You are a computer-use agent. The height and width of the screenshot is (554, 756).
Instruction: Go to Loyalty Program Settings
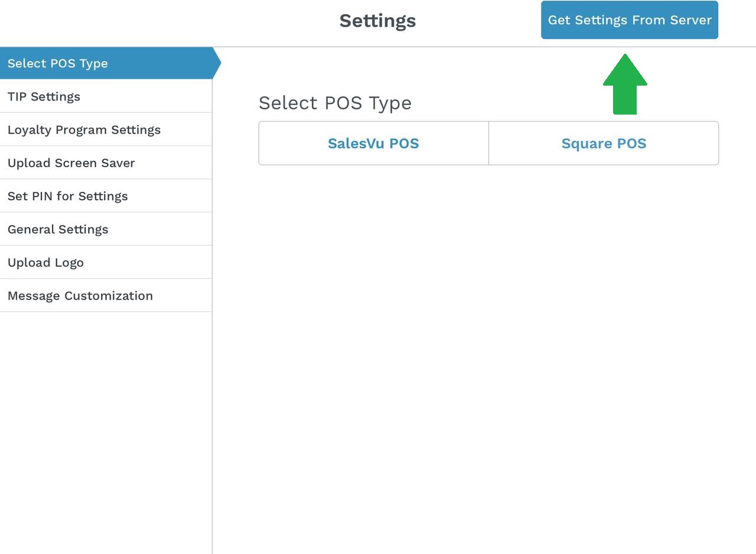click(x=106, y=129)
